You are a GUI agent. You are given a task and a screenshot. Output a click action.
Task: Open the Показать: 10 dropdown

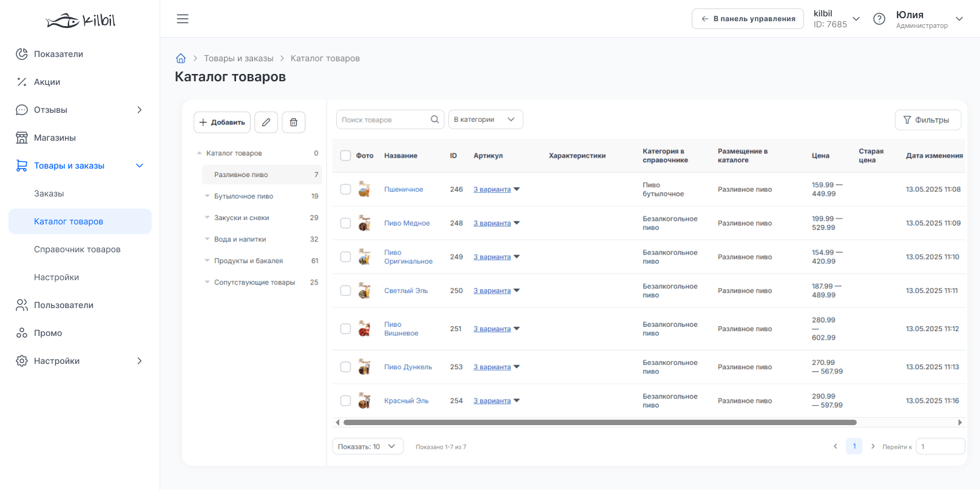pyautogui.click(x=368, y=446)
